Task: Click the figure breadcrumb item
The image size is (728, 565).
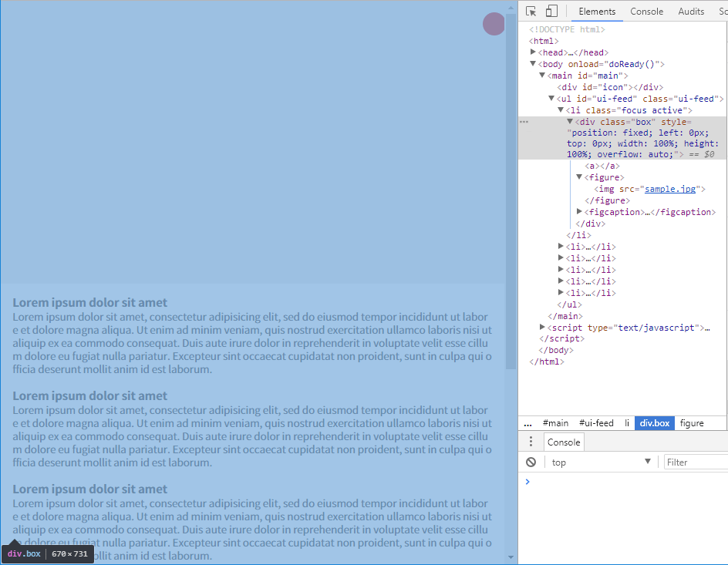Action: click(692, 423)
